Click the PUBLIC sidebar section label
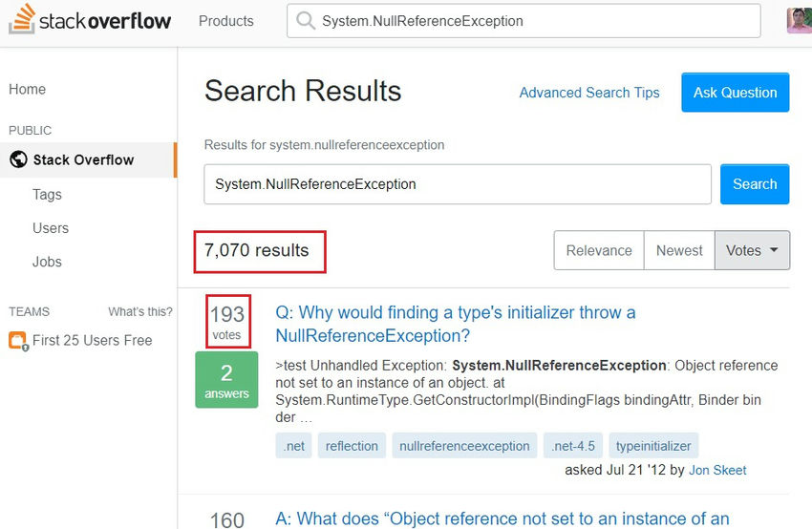The image size is (812, 529). pos(30,131)
